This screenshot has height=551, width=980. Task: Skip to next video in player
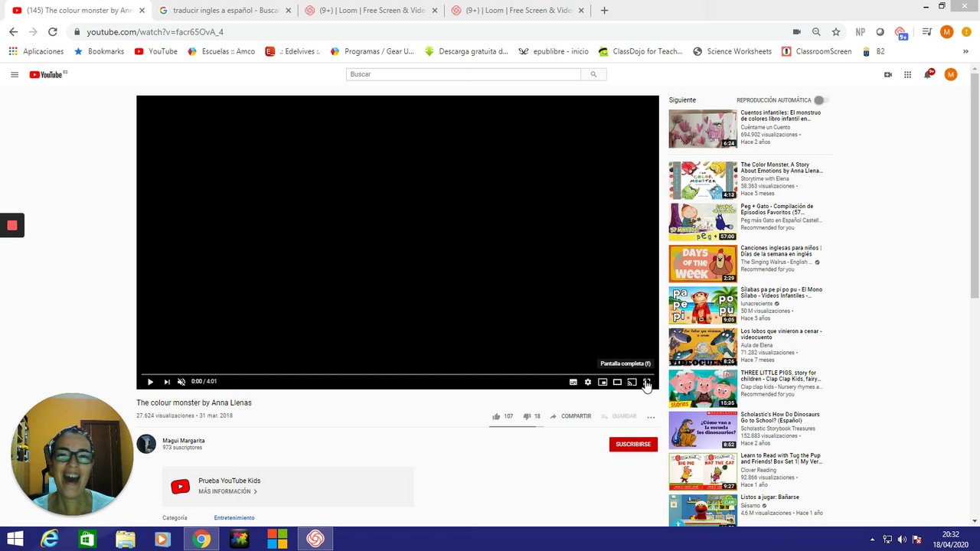[x=166, y=382]
